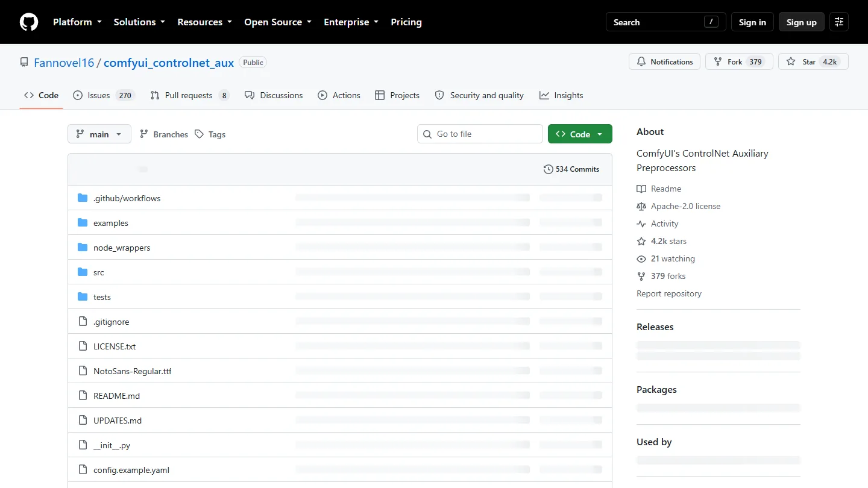Open Activity link in About
868x488 pixels.
tap(658, 224)
